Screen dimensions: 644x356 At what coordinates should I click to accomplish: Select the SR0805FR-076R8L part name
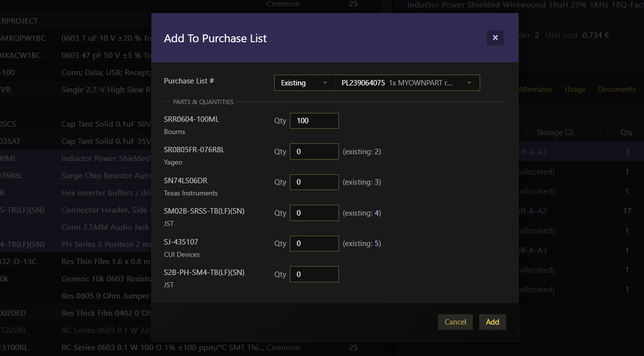(194, 150)
